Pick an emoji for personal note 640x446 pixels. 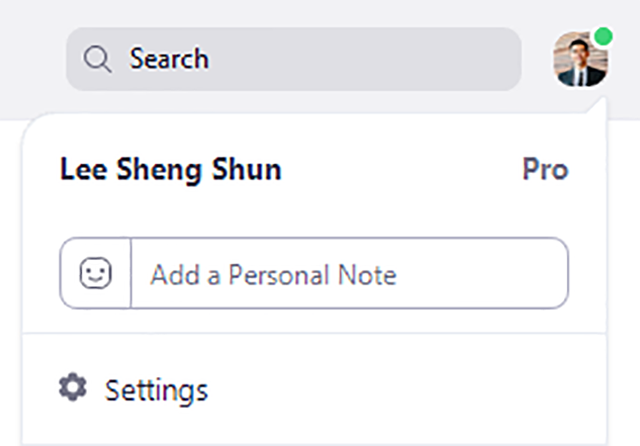tap(96, 273)
